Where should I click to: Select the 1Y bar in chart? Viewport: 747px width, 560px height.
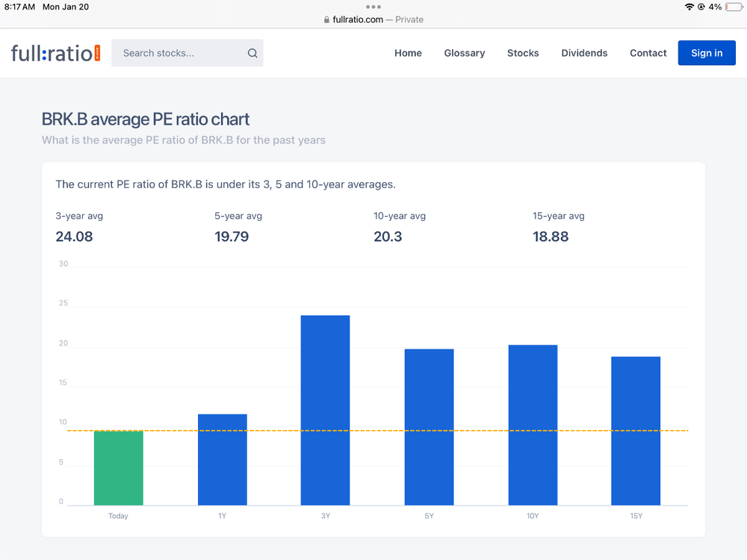[x=223, y=459]
